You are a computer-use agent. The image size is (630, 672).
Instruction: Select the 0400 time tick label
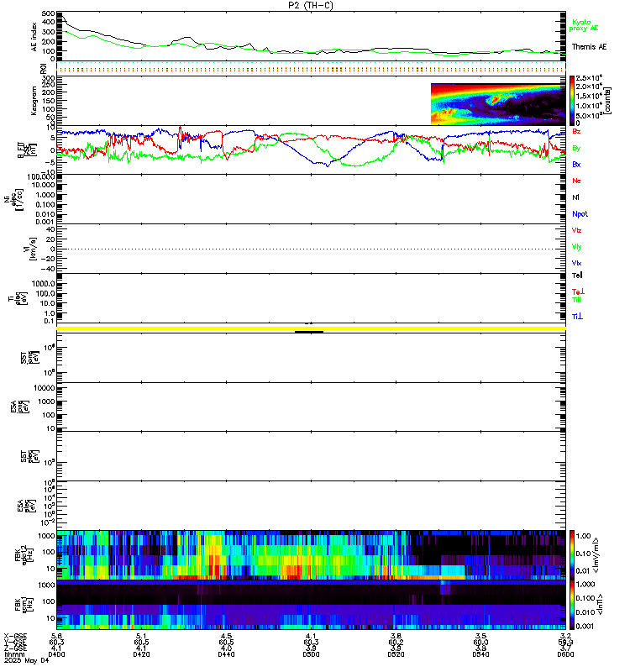(56, 654)
